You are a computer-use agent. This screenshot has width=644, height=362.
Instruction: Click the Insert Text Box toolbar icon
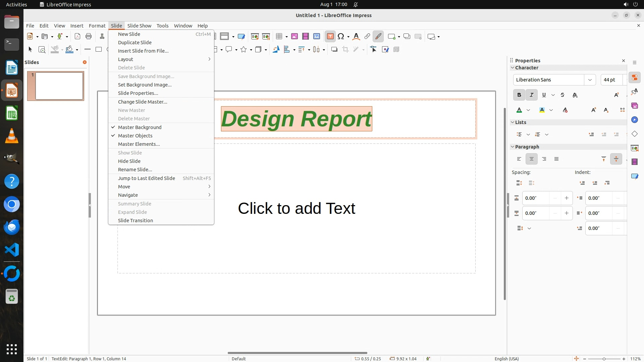[x=330, y=37]
